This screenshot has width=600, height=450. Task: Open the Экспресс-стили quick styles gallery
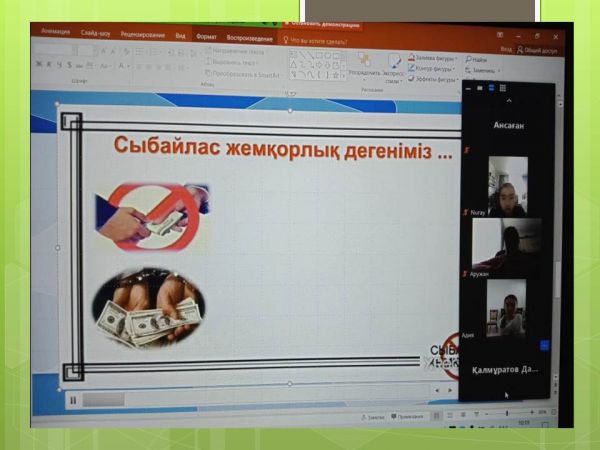tap(393, 72)
